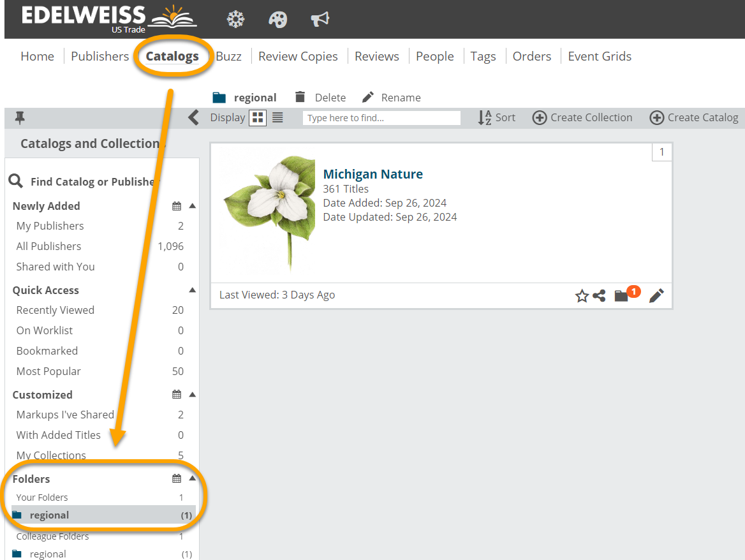Collapse the Newly Added section
Image resolution: width=745 pixels, height=560 pixels.
[x=193, y=206]
